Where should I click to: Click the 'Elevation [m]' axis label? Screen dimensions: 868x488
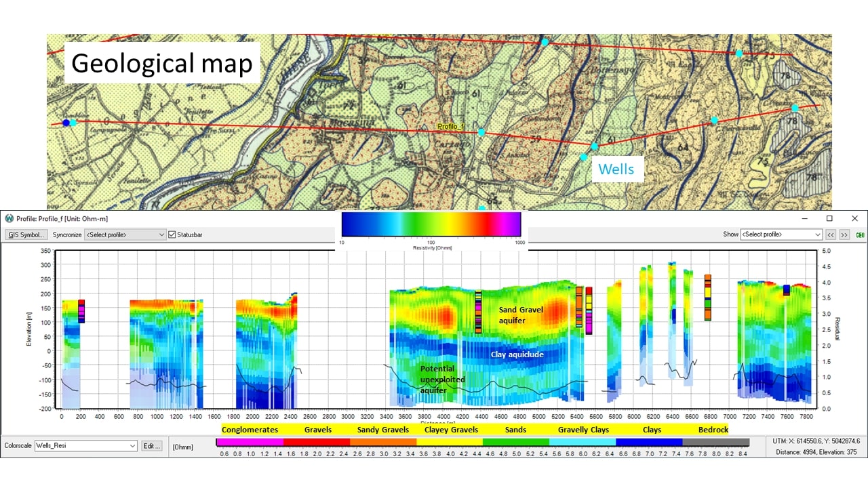(x=30, y=329)
